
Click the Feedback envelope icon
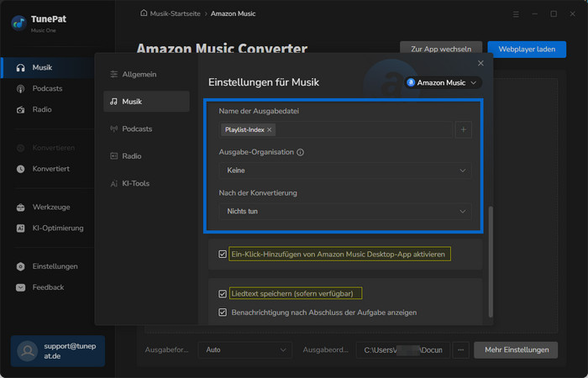21,287
